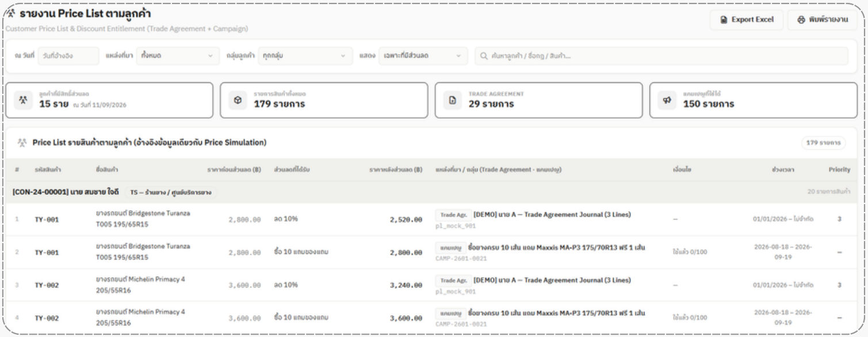Click the เงื่อนไข column header

[682, 170]
